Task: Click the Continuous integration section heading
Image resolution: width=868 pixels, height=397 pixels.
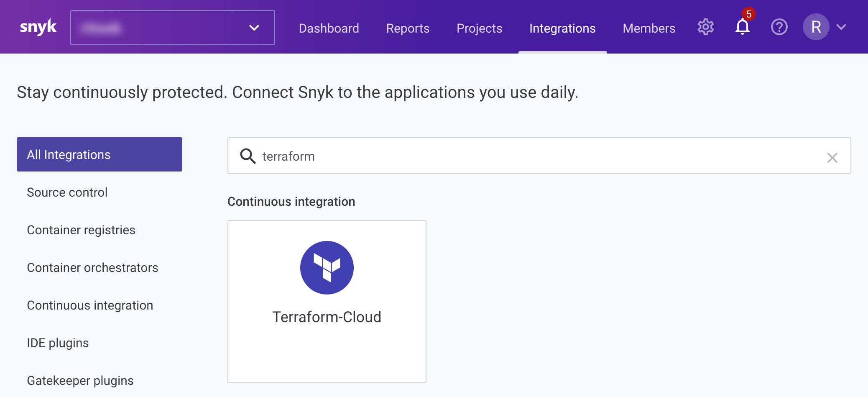Action: 291,202
